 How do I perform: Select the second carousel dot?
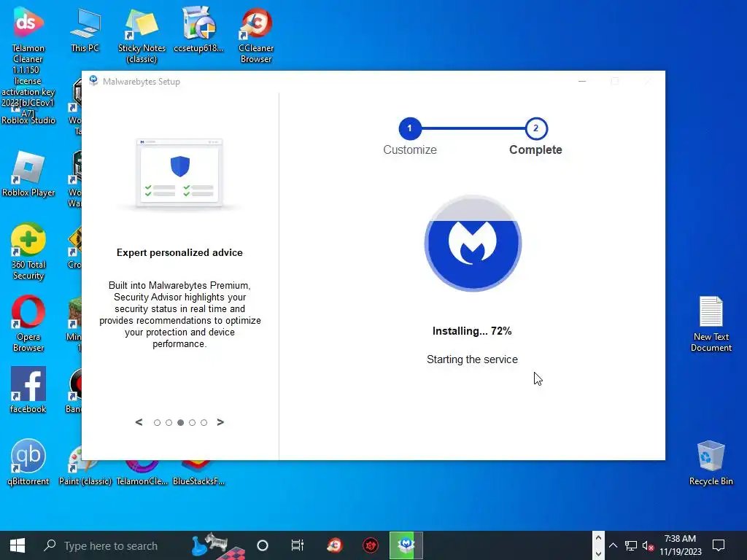[169, 423]
